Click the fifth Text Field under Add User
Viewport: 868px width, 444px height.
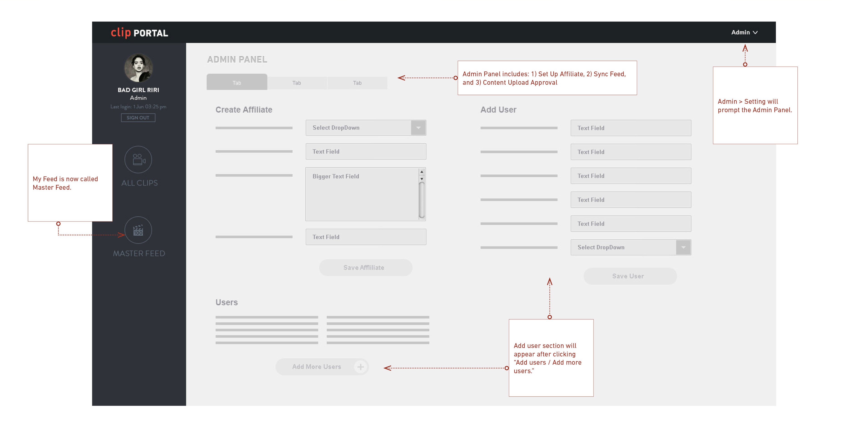pos(631,224)
